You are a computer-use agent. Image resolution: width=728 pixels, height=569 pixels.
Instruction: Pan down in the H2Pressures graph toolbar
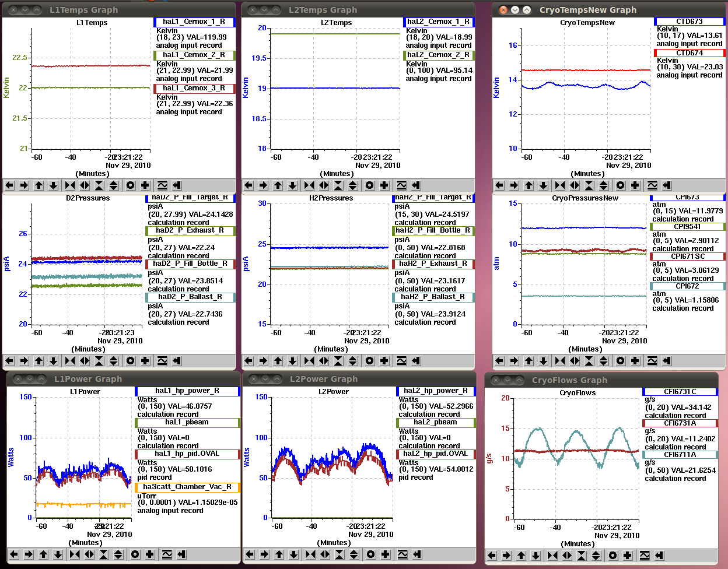tap(293, 361)
